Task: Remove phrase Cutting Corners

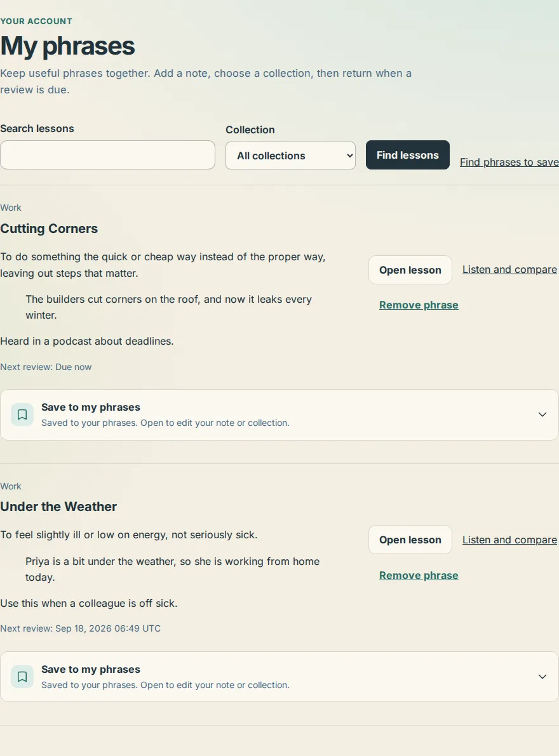Action: 419,305
